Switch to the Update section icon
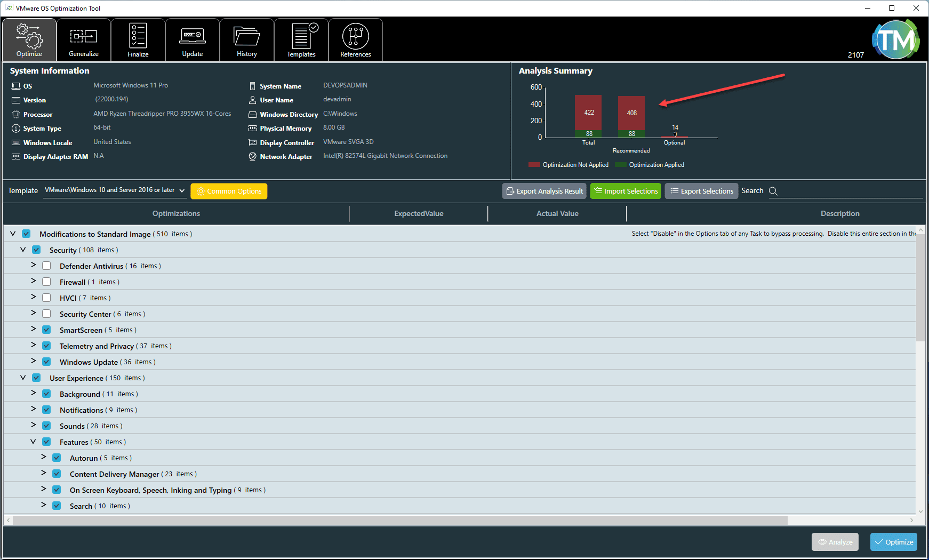Image resolution: width=929 pixels, height=560 pixels. tap(192, 36)
